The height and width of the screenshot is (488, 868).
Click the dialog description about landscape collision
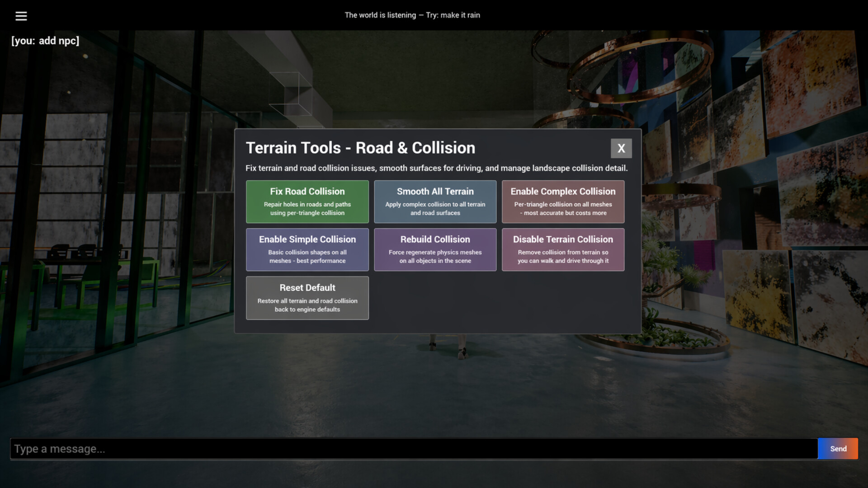(436, 168)
